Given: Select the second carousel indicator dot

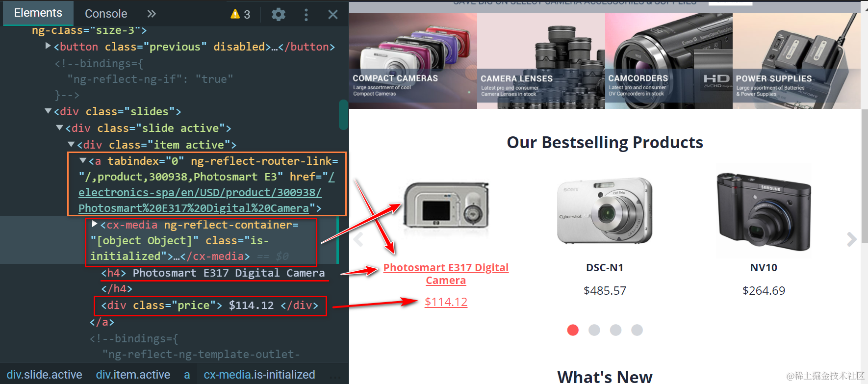Looking at the screenshot, I should 594,330.
